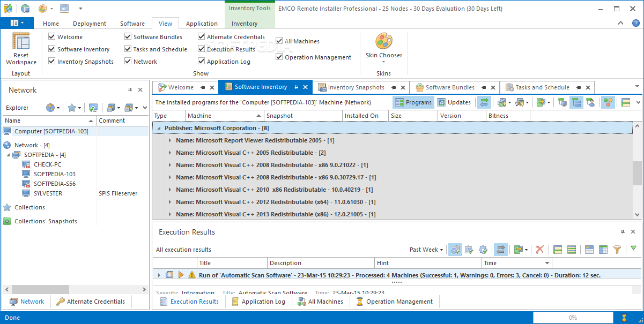The image size is (644, 324).
Task: Click the clipboard-check icon in Execution Results toolbar
Action: (469, 250)
